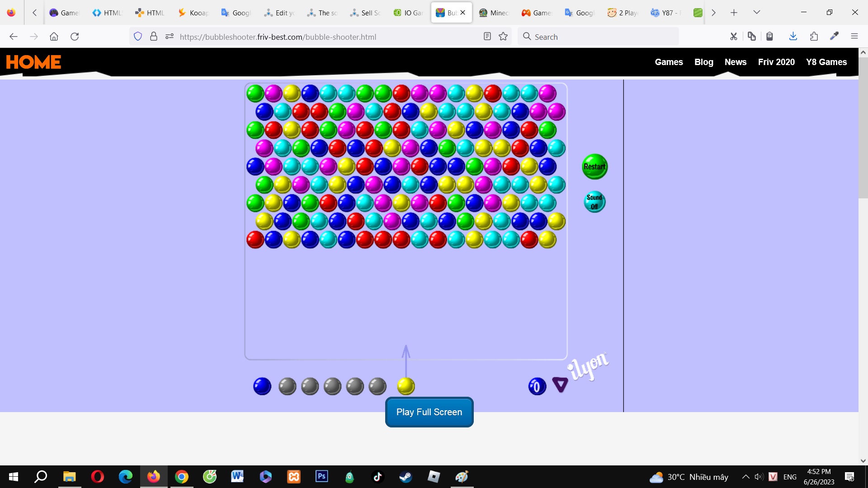Select the eyedropper color picker in the toolbar
The image size is (868, 488).
point(834,37)
